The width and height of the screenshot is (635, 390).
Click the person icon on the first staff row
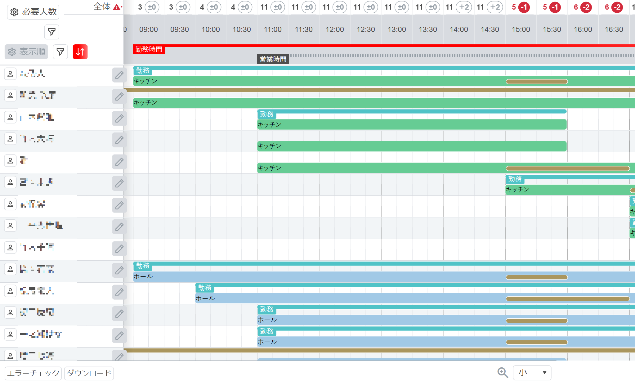pyautogui.click(x=11, y=74)
